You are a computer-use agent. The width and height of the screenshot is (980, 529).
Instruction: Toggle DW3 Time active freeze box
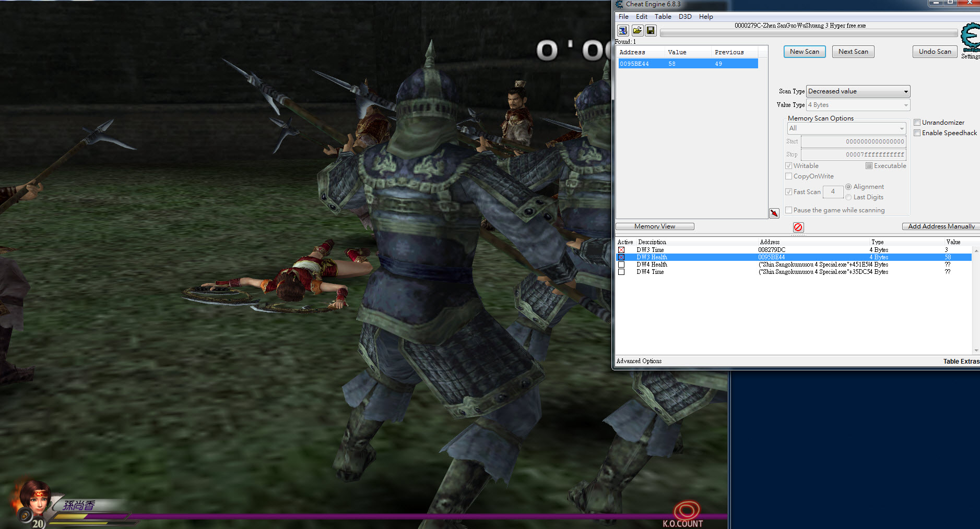tap(621, 250)
